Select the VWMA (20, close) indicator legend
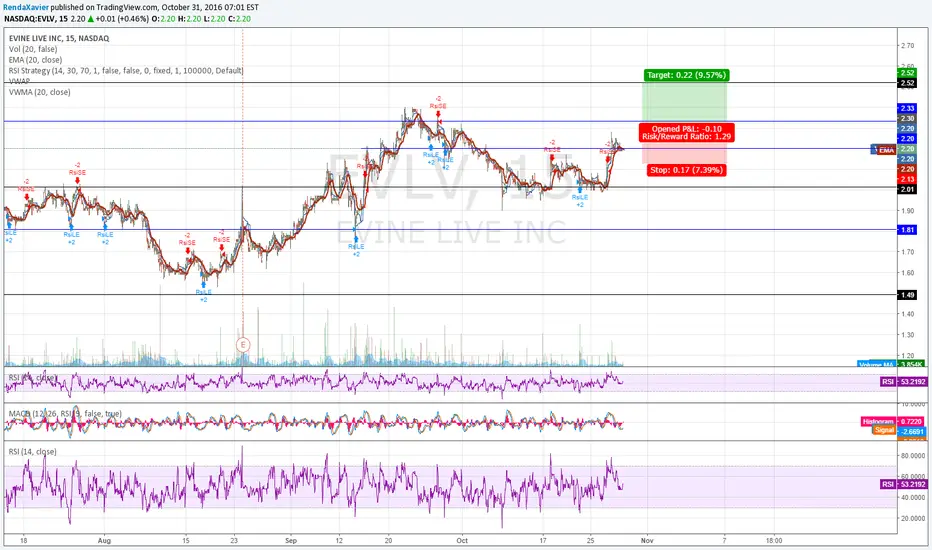This screenshot has height=550, width=932. click(x=39, y=92)
